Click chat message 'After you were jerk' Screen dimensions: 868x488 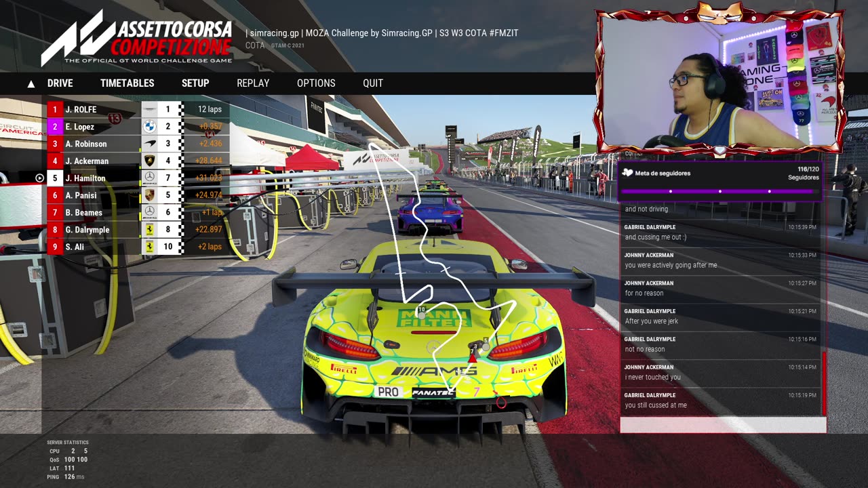click(x=652, y=321)
